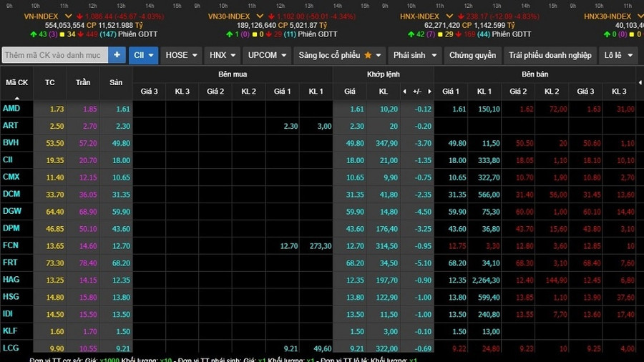The image size is (644, 362).
Task: Open the Lô lẻ odd-lot dropdown
Action: [x=618, y=55]
